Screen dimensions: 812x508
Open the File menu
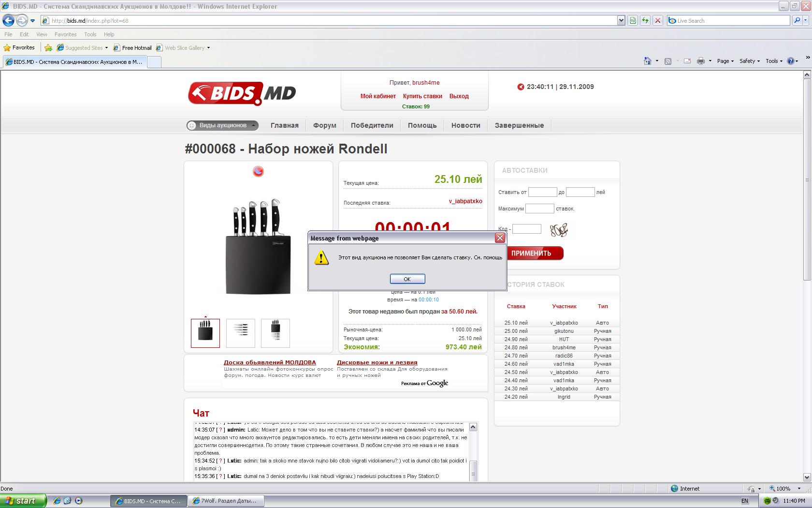8,34
